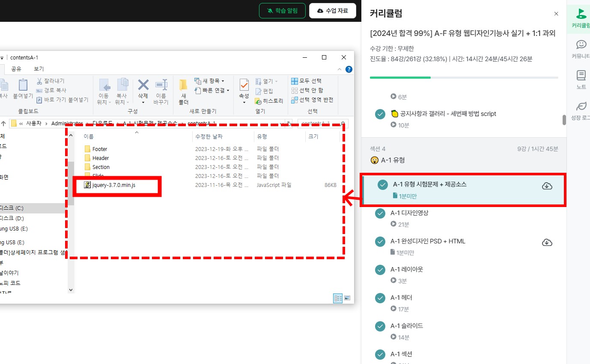Screen dimensions: 590x364
Task: Click the 학습 알림 button
Action: [x=282, y=11]
